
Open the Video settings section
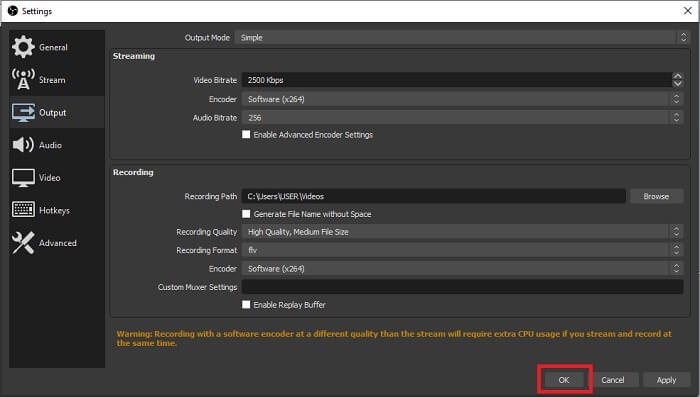57,178
